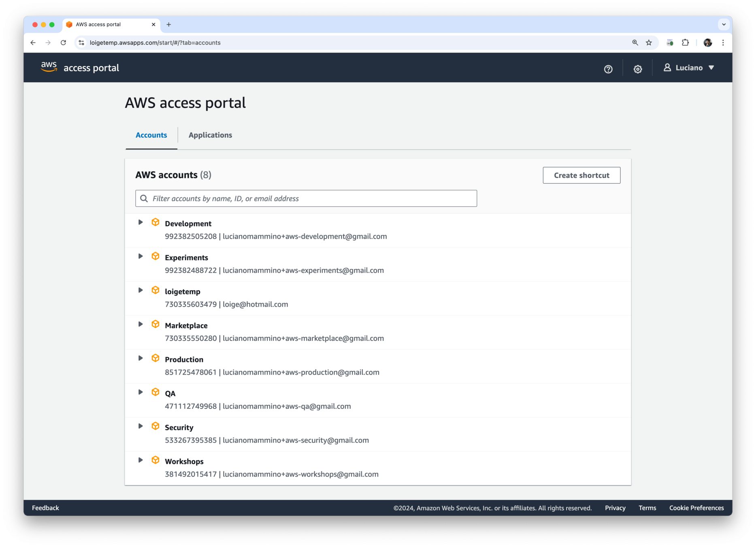756x547 pixels.
Task: Click the Production account name
Action: [184, 359]
